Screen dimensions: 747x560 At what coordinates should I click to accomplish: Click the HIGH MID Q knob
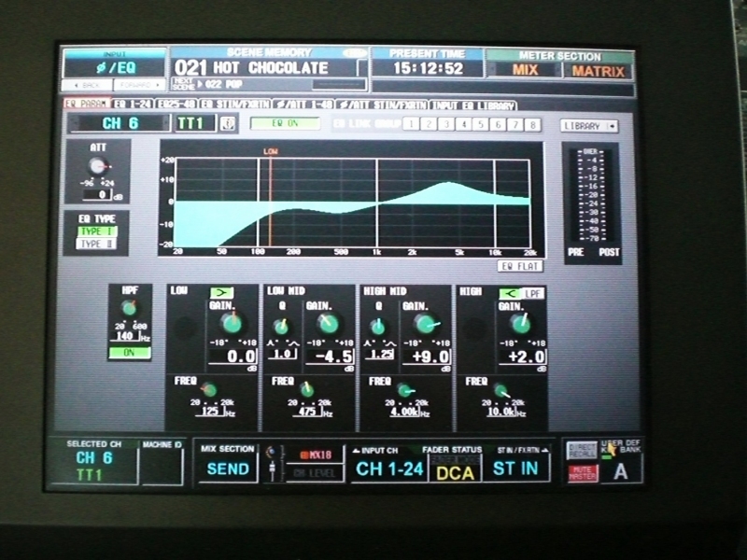[378, 327]
